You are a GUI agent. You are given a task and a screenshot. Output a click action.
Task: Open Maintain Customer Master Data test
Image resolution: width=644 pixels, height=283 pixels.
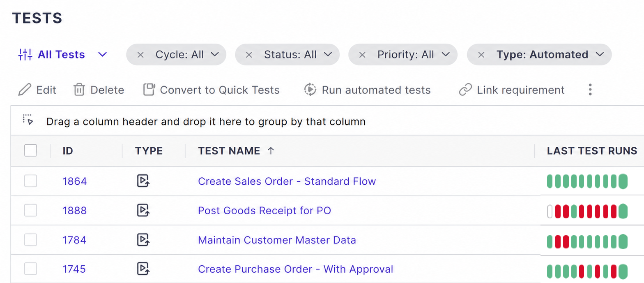(x=277, y=240)
